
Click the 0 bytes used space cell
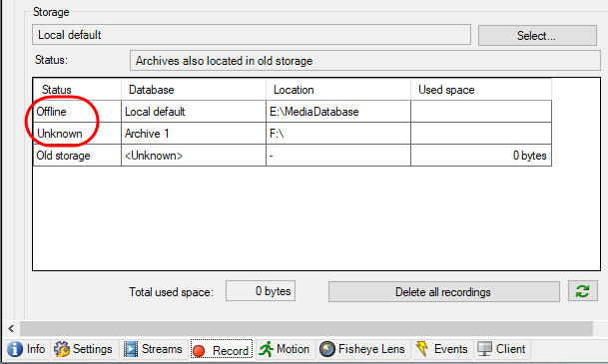(x=481, y=156)
